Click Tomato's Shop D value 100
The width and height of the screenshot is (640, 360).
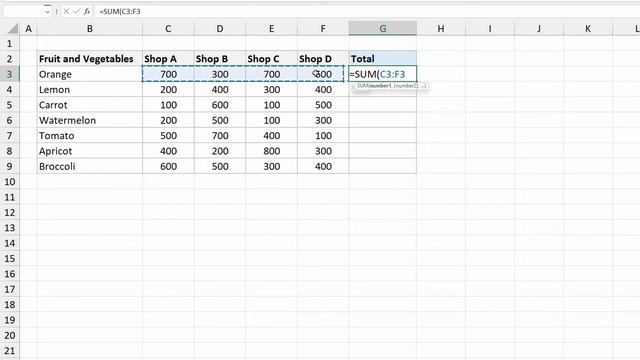tap(323, 136)
